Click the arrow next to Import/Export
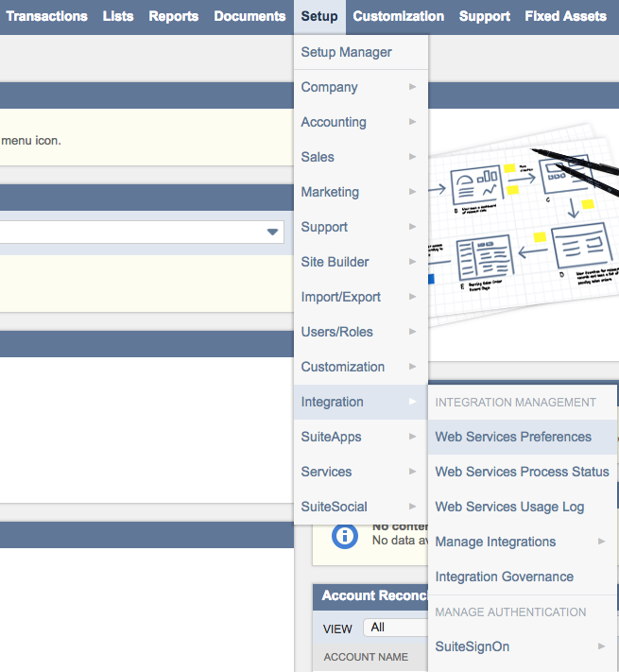The image size is (619, 672). (413, 296)
